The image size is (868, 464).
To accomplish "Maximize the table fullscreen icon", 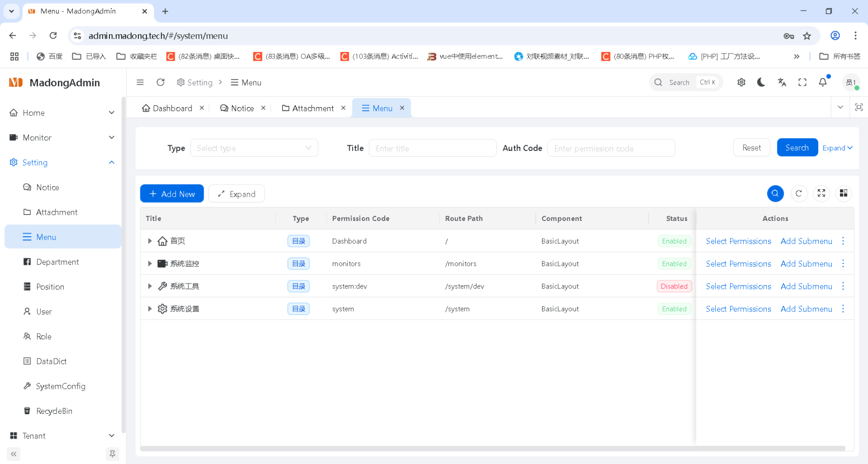I will pyautogui.click(x=821, y=193).
